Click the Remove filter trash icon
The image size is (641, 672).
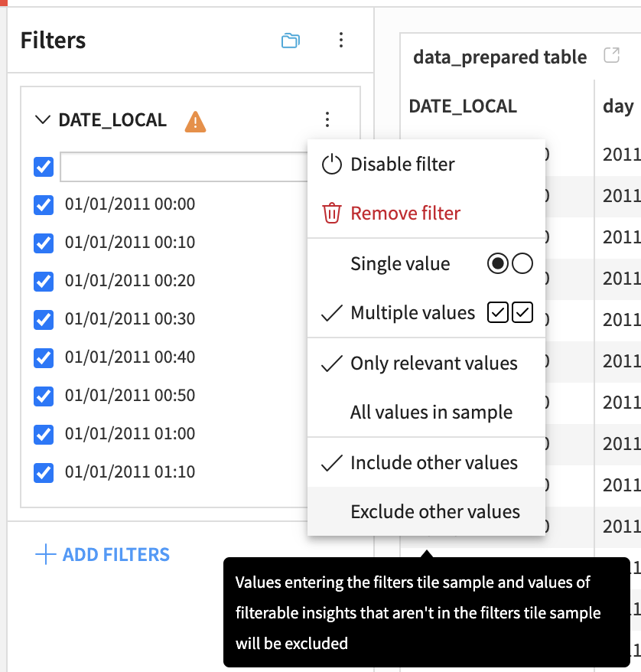click(x=332, y=213)
